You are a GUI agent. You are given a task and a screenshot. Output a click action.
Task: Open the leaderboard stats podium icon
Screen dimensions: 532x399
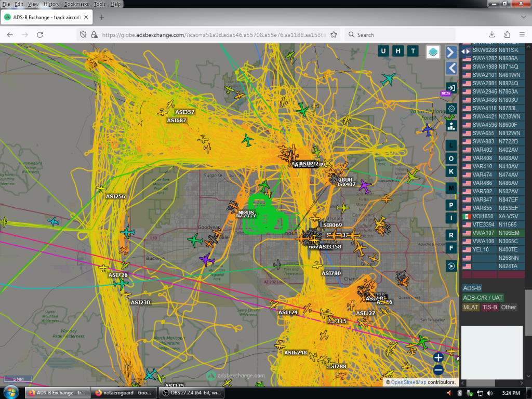451,126
